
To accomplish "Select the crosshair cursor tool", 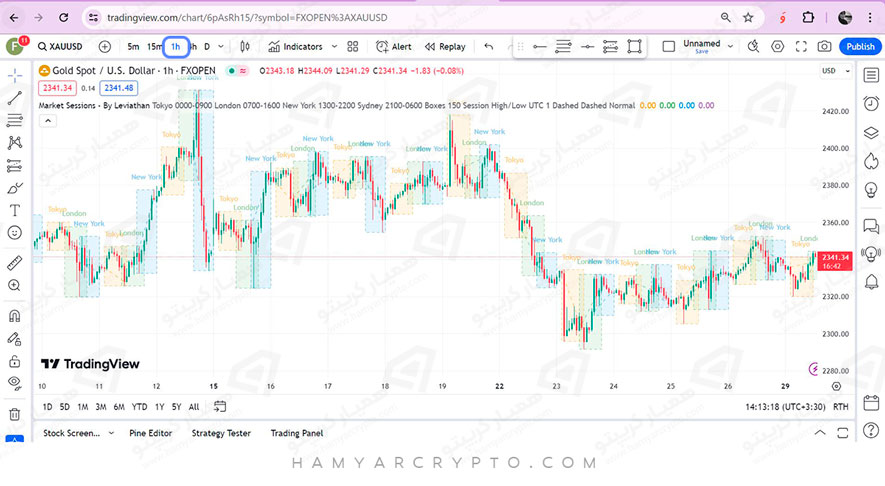I will (x=15, y=75).
